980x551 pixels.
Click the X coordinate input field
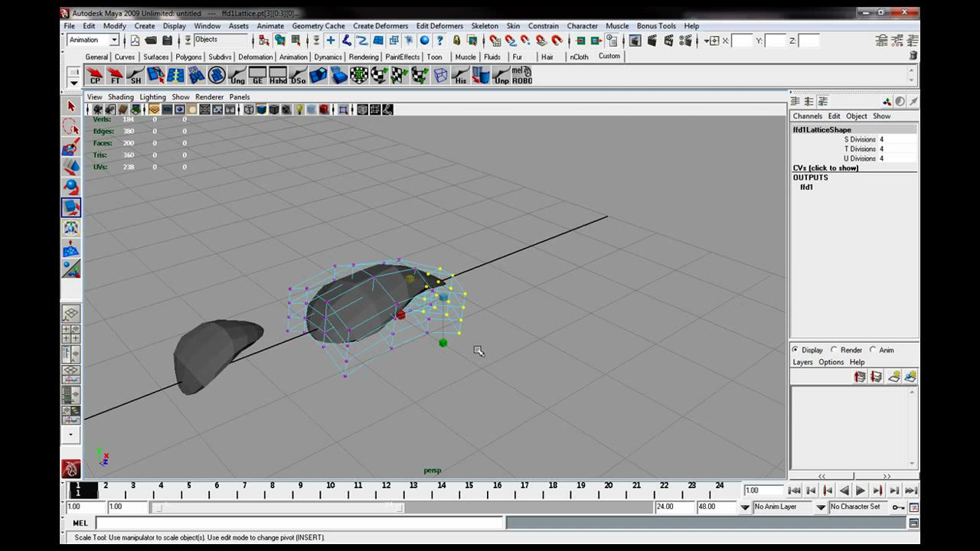741,41
